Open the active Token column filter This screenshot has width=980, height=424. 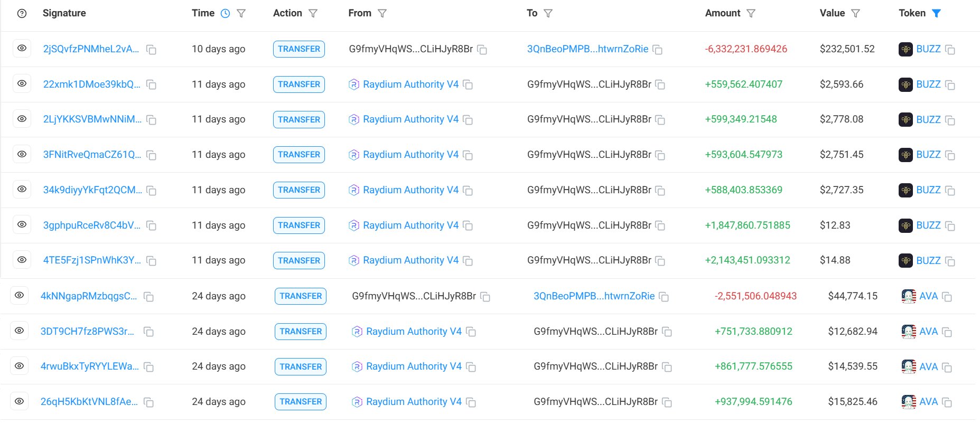(x=936, y=14)
